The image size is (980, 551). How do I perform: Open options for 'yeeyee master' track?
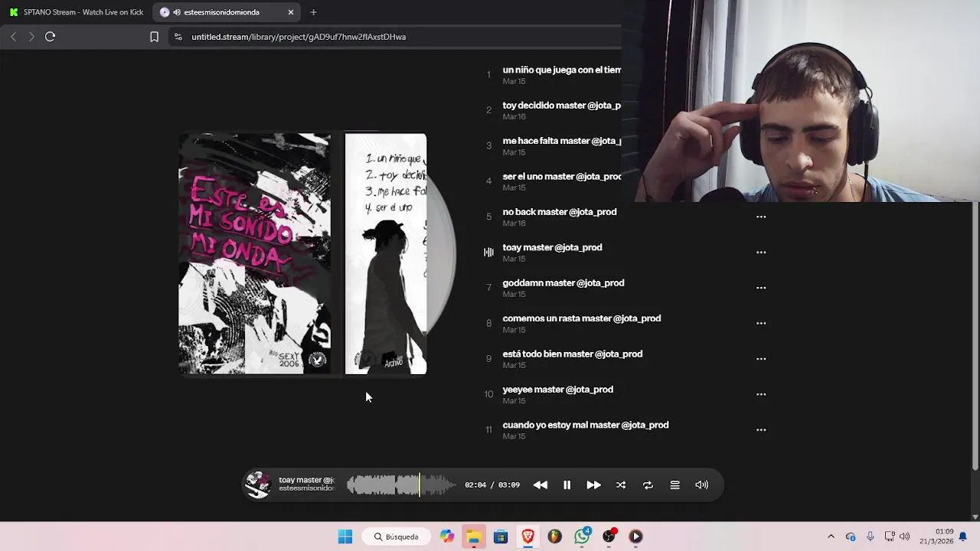click(x=761, y=394)
